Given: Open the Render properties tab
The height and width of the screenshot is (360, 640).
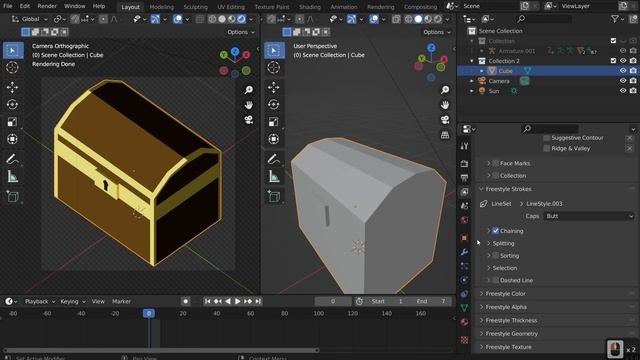Looking at the screenshot, I should [464, 164].
